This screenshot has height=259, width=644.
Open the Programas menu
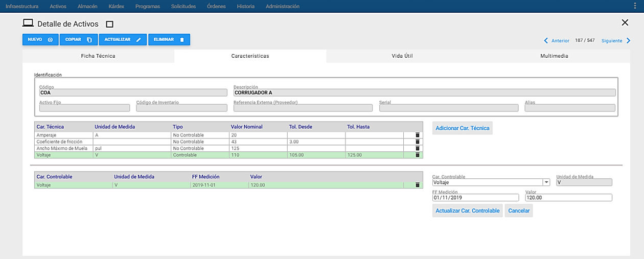[147, 7]
